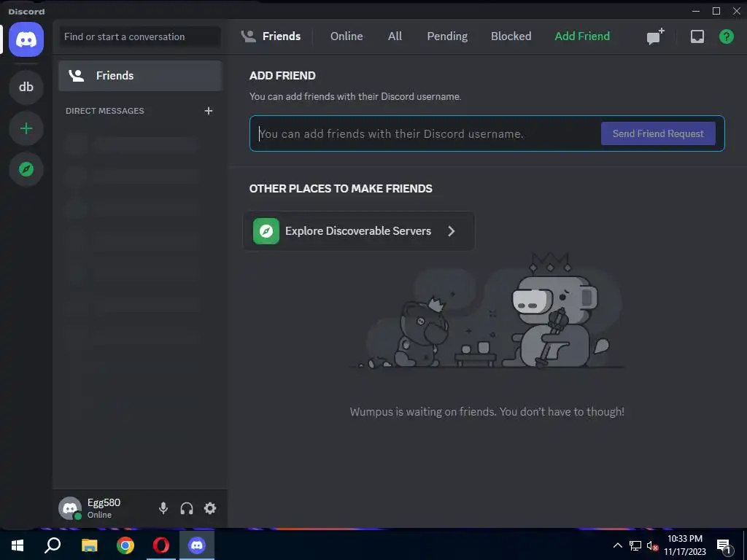Click the muted volume icon in tray

652,545
